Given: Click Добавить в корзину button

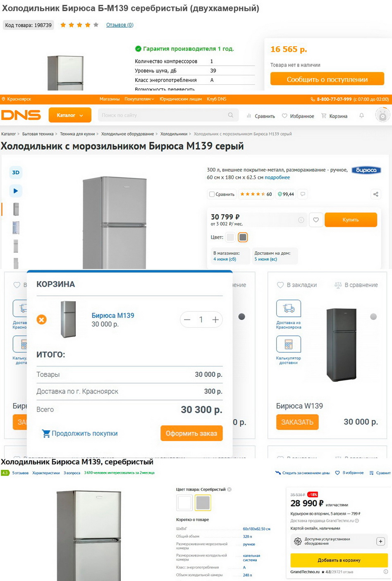Looking at the screenshot, I should [339, 560].
